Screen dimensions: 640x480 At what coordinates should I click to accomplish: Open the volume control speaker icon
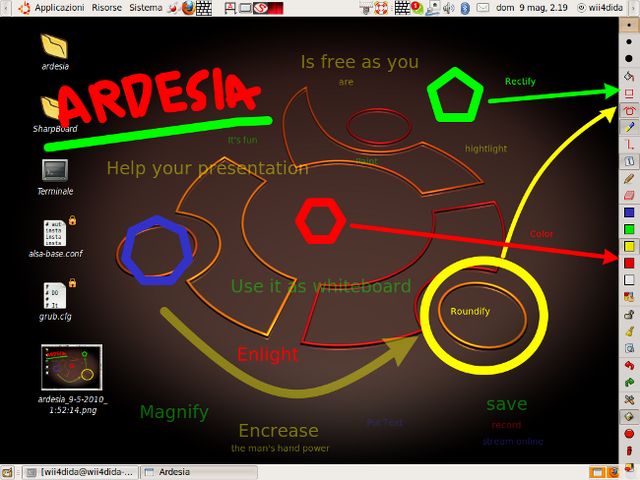point(448,8)
